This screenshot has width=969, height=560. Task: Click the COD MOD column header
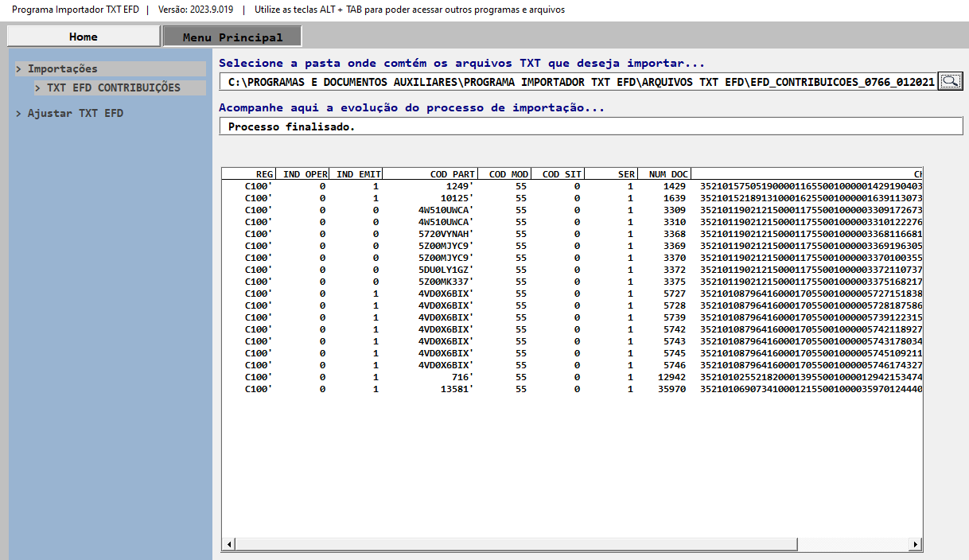coord(504,173)
